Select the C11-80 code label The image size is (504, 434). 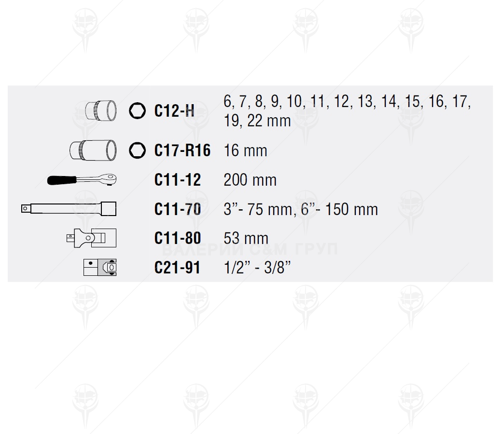[177, 238]
